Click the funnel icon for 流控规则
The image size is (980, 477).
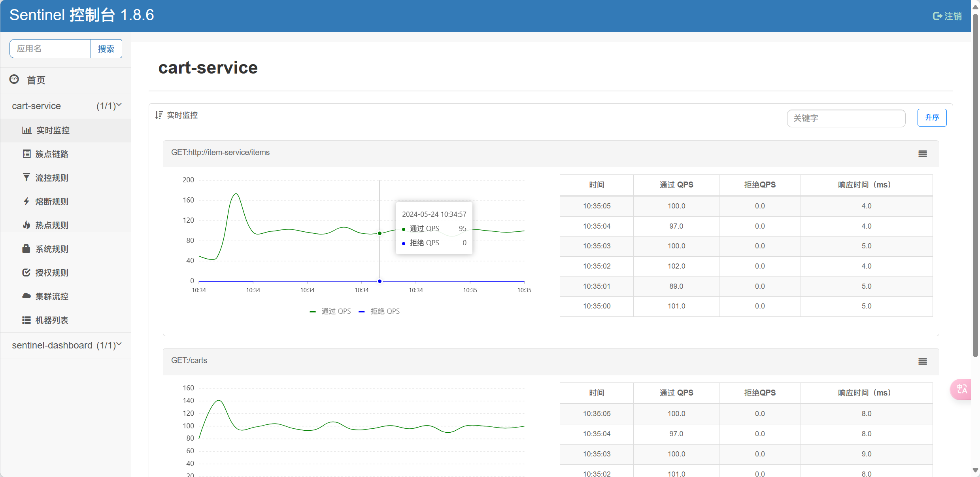click(x=26, y=178)
